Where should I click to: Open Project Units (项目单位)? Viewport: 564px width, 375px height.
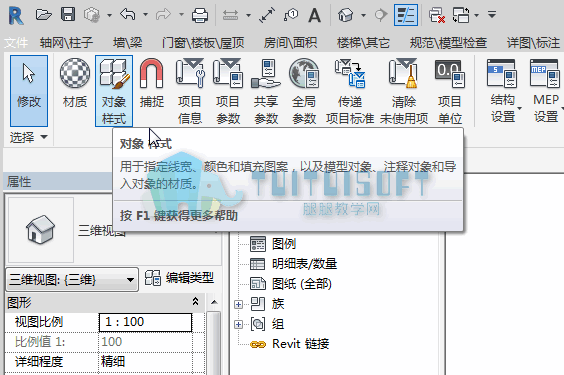coord(450,90)
